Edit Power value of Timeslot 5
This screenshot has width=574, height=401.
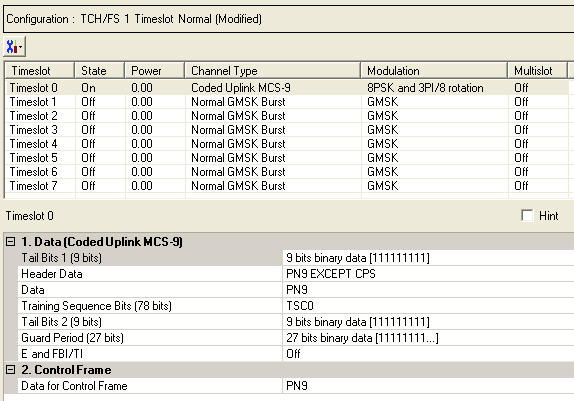[155, 158]
